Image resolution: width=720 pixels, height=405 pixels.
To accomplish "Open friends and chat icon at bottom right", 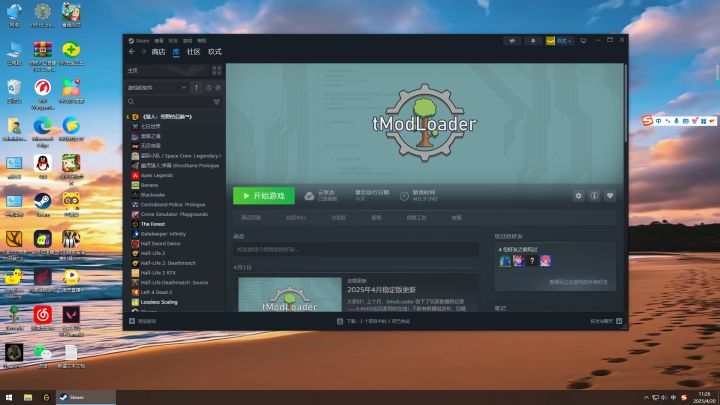I will (619, 321).
